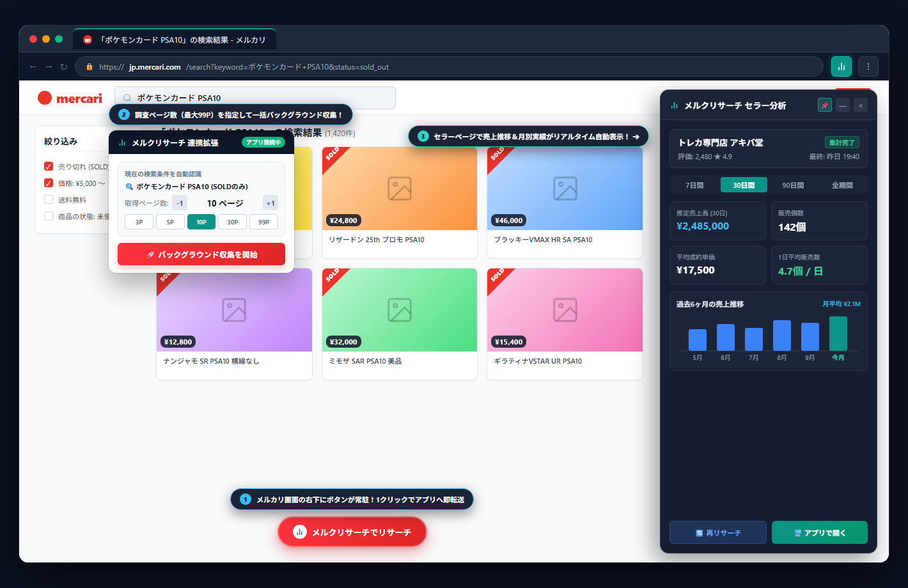
Task: Start background collection with バックグラウンド収集を開始
Action: 201,254
